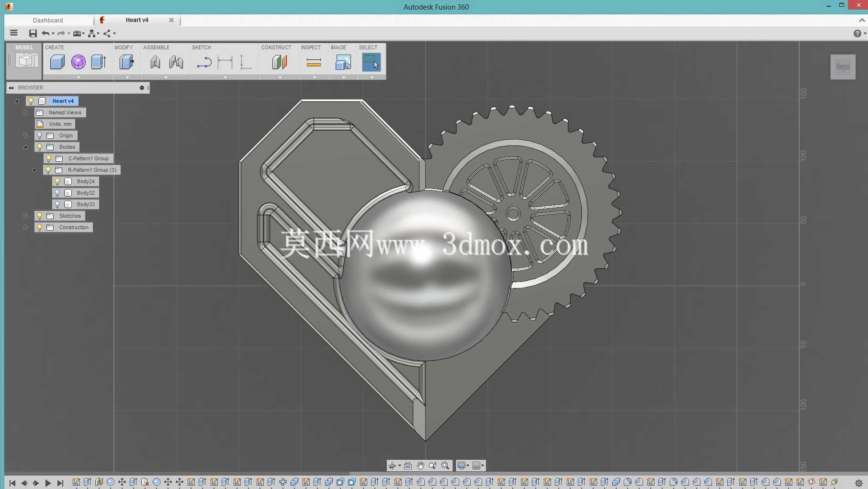Select the Joint tool in ASSEMBLE
Image resolution: width=868 pixels, height=489 pixels.
point(155,62)
